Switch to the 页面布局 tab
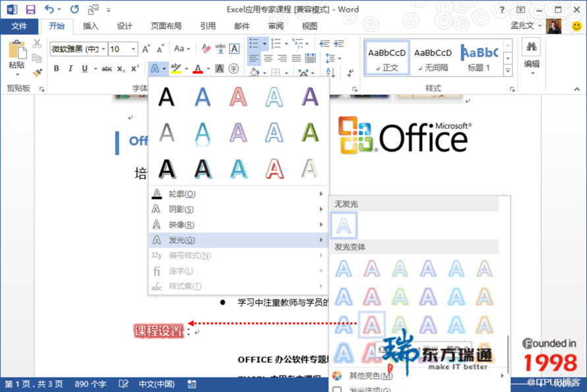Viewport: 587px width, 392px height. [166, 26]
